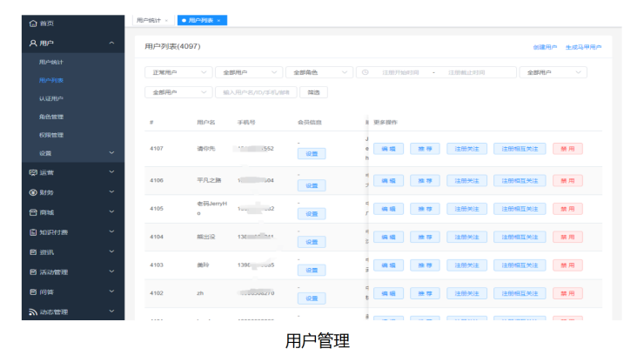The height and width of the screenshot is (362, 644).
Task: Collapse the 用户 menu with its chevron
Action: pyautogui.click(x=111, y=44)
